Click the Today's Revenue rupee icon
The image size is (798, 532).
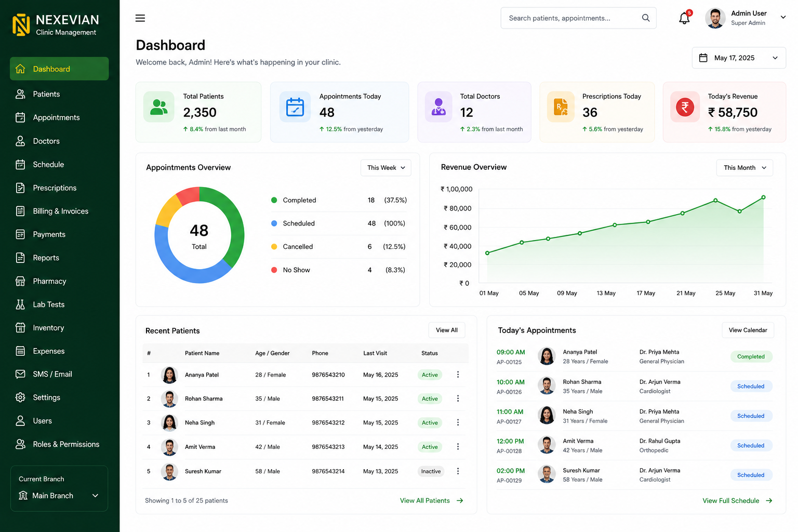coord(685,107)
